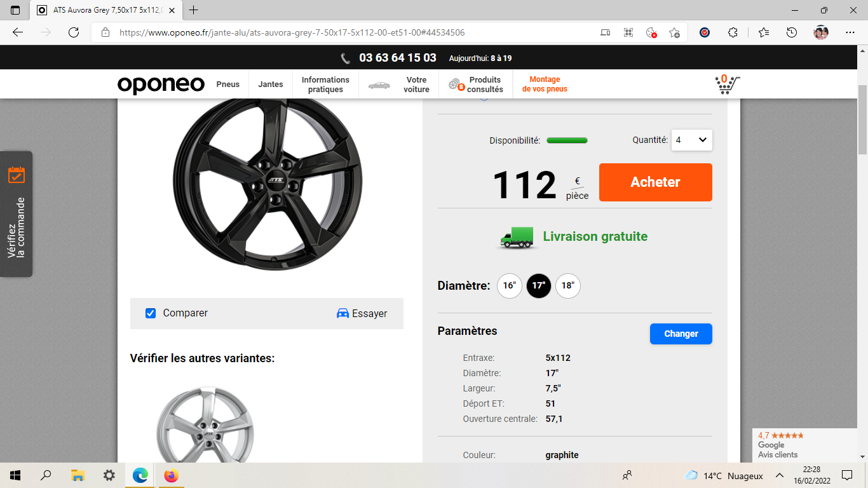Open the silver wheel variant thumbnail
868x488 pixels.
(205, 424)
